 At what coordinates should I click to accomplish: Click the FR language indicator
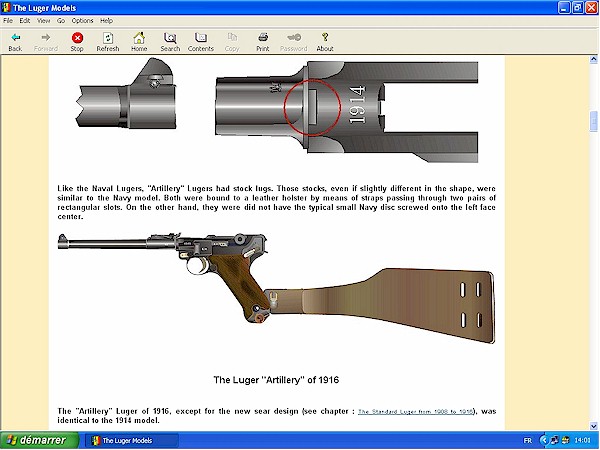click(x=527, y=441)
